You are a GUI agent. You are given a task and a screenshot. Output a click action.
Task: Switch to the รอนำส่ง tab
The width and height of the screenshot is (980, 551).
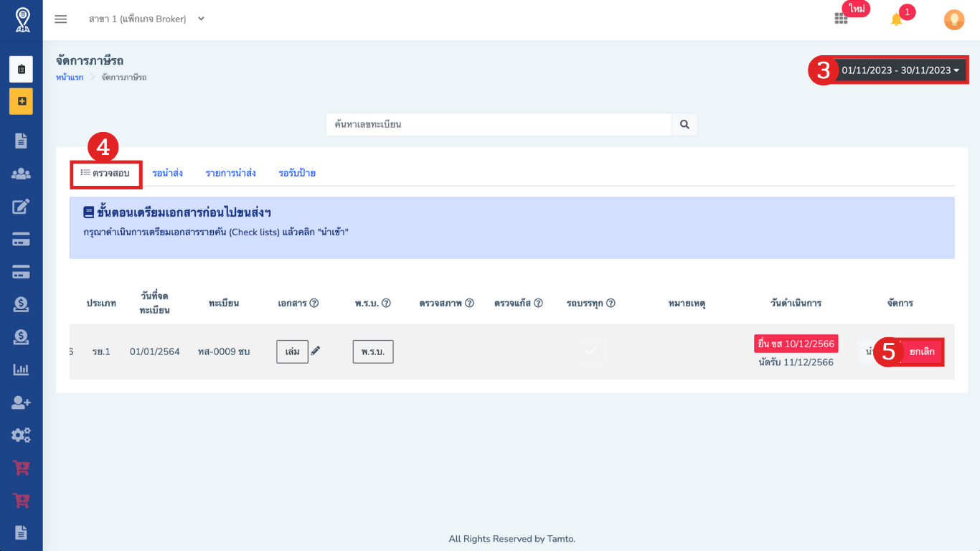pyautogui.click(x=167, y=173)
